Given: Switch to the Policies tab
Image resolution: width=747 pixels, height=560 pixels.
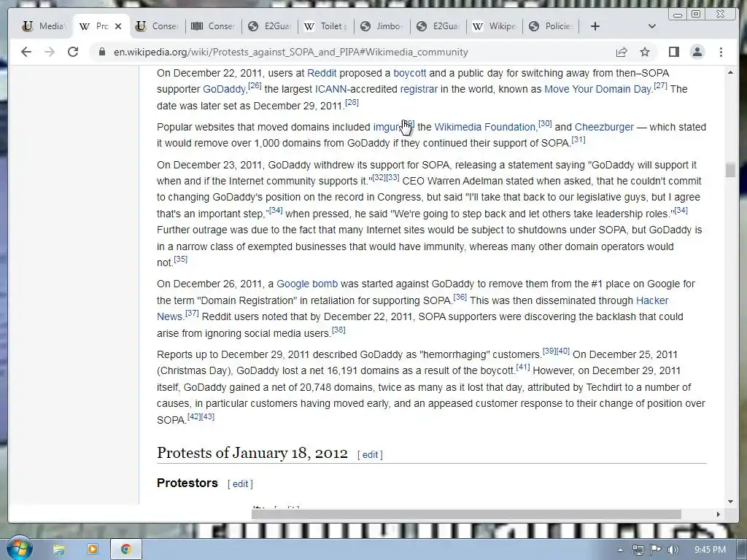Looking at the screenshot, I should pos(551,26).
